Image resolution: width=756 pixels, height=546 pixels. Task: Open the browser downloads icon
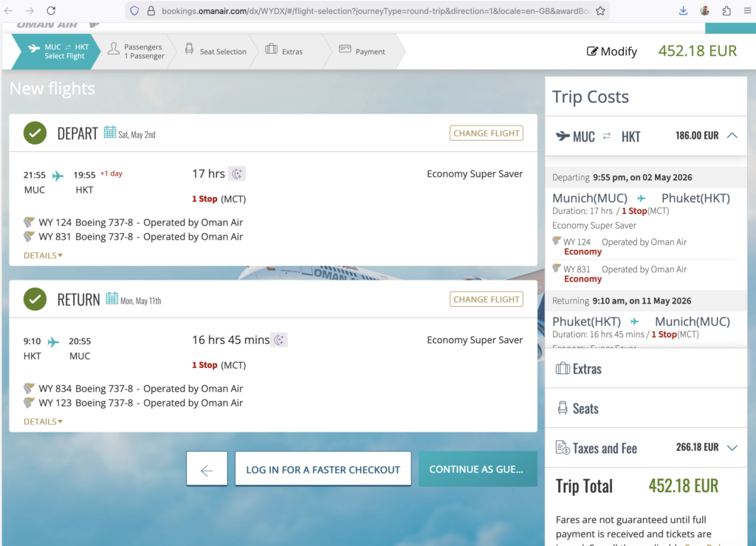[x=683, y=11]
